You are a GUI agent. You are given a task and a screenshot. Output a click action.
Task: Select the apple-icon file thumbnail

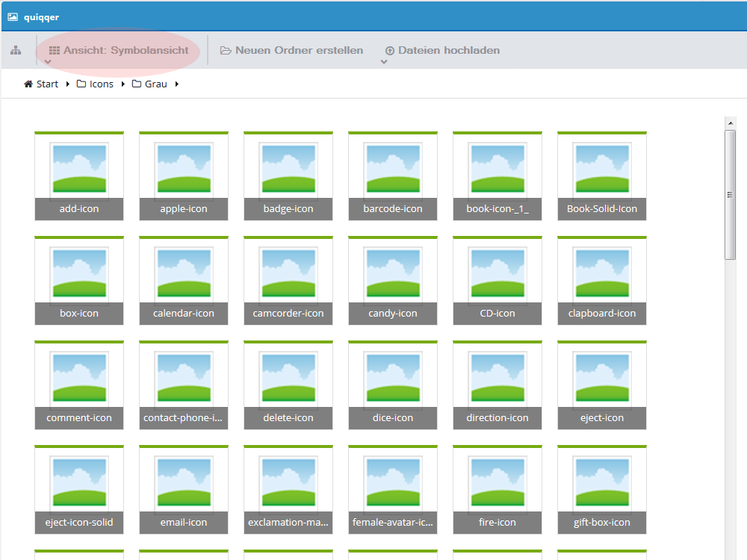(x=184, y=175)
